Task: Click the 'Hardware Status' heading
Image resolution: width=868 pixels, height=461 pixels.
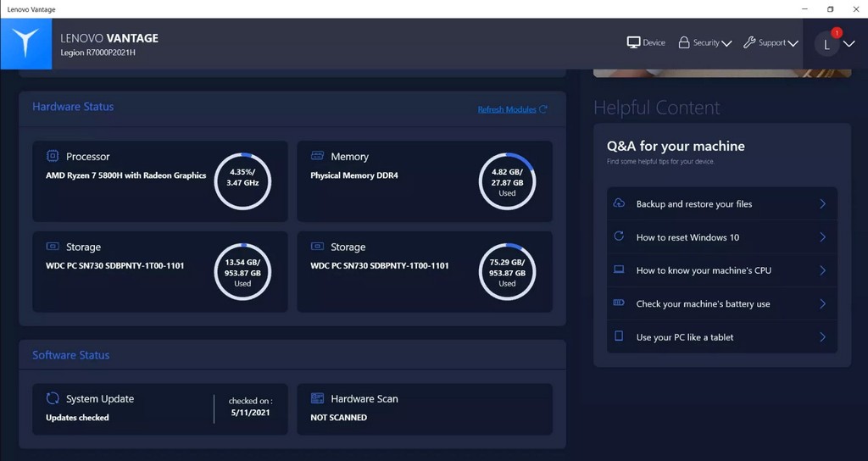Action: [x=73, y=107]
